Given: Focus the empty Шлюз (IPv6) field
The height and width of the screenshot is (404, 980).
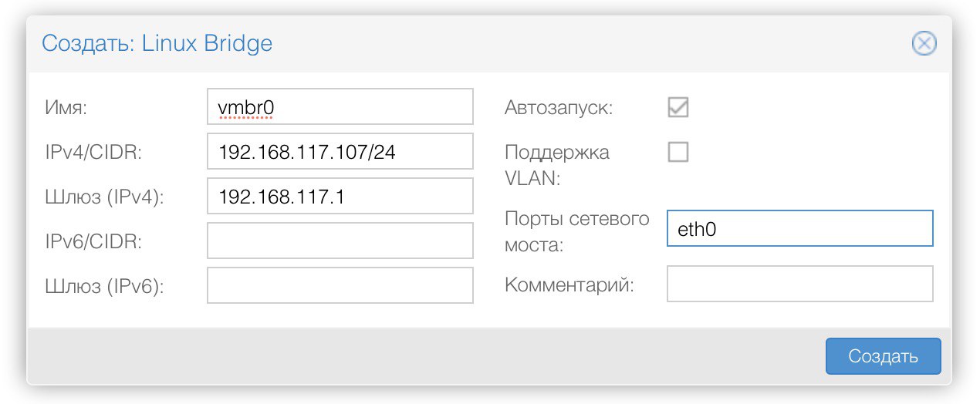Looking at the screenshot, I should pos(340,285).
